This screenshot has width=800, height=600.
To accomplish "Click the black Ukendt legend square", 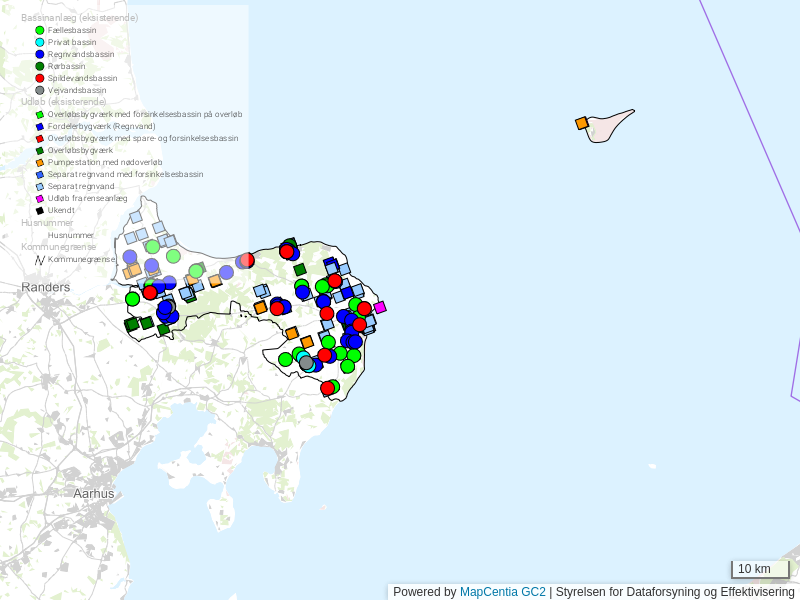I will point(40,211).
